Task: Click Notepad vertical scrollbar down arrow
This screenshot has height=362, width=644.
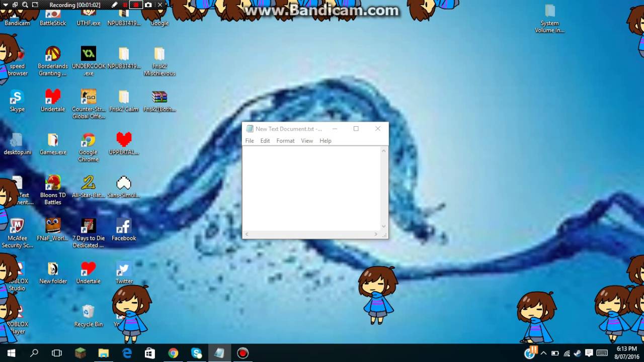Action: (x=384, y=227)
